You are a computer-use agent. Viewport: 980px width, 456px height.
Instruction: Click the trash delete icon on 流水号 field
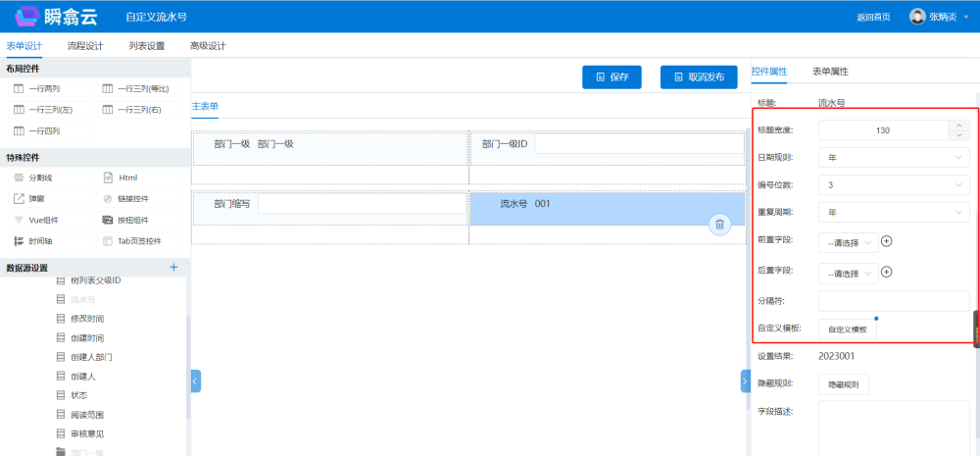tap(719, 225)
